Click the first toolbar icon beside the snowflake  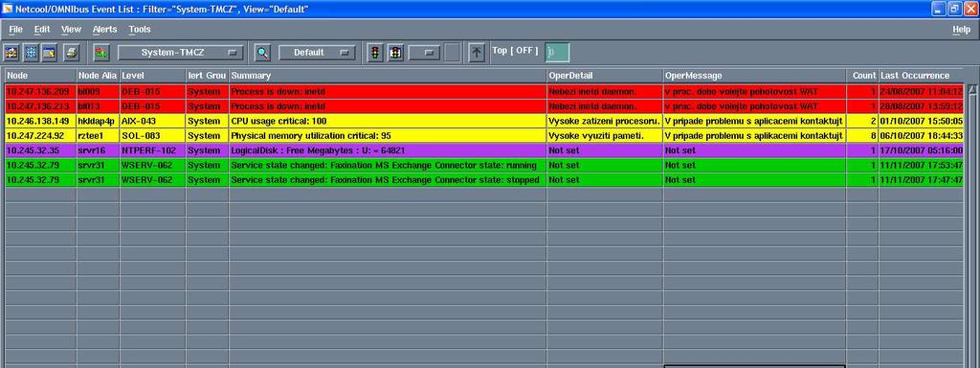pyautogui.click(x=11, y=53)
